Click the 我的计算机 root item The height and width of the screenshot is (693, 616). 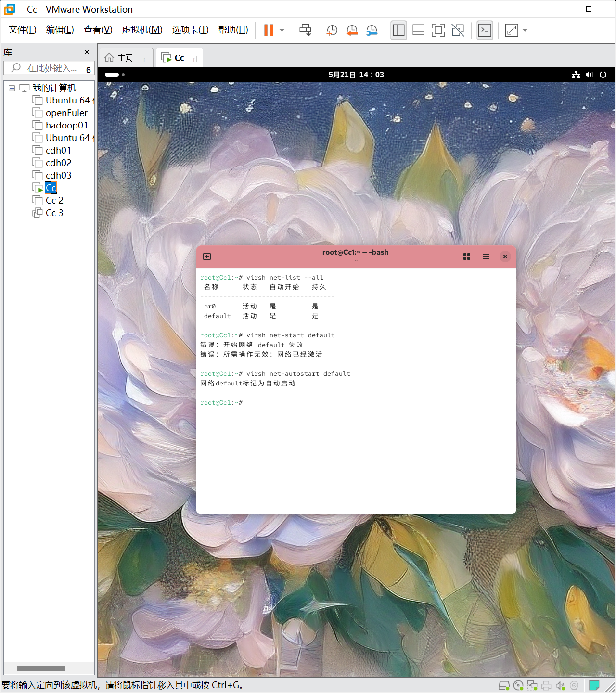pyautogui.click(x=54, y=88)
